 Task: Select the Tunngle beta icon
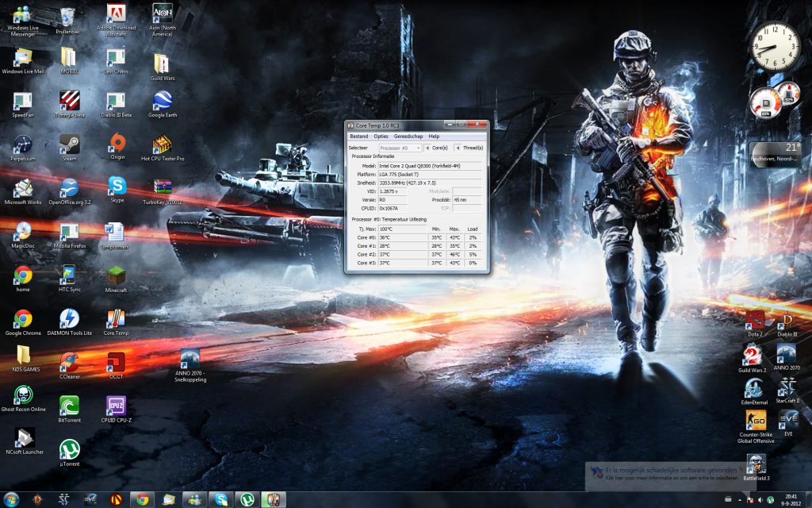70,105
